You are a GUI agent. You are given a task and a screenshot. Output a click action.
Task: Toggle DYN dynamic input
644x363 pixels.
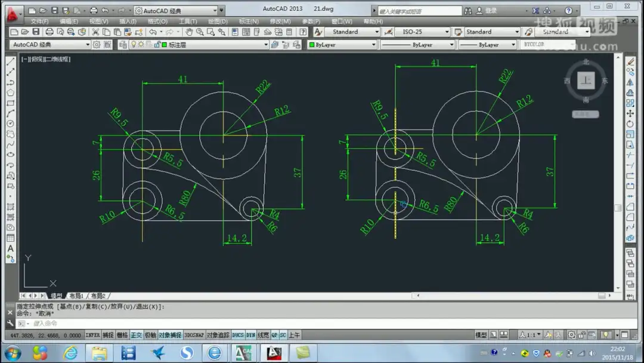(x=250, y=335)
